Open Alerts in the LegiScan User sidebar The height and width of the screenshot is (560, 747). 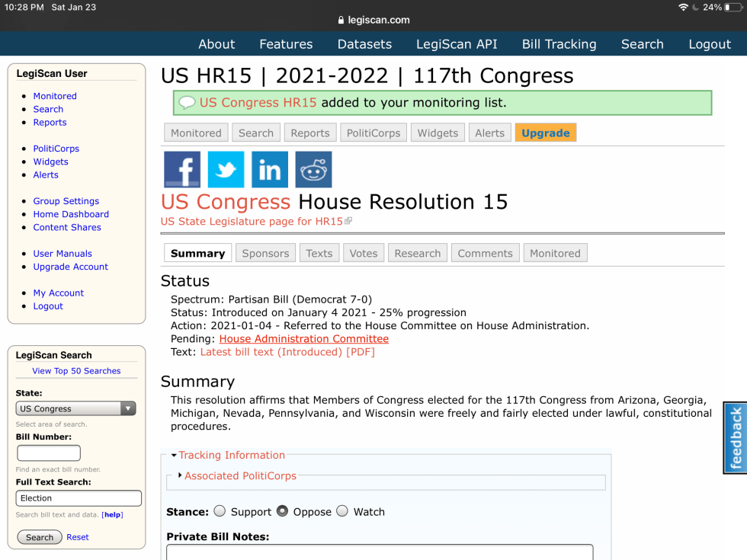(x=46, y=174)
